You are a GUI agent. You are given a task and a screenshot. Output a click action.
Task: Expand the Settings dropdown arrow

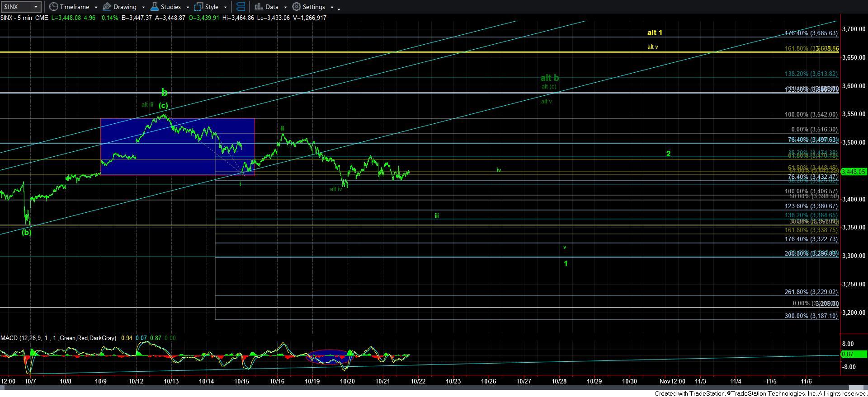[x=332, y=7]
